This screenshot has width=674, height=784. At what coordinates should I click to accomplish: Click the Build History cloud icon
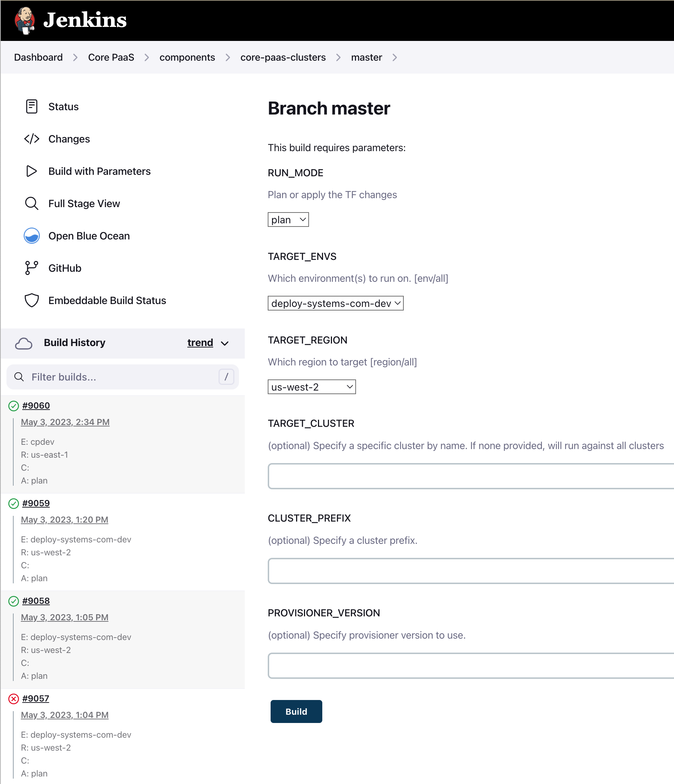23,343
